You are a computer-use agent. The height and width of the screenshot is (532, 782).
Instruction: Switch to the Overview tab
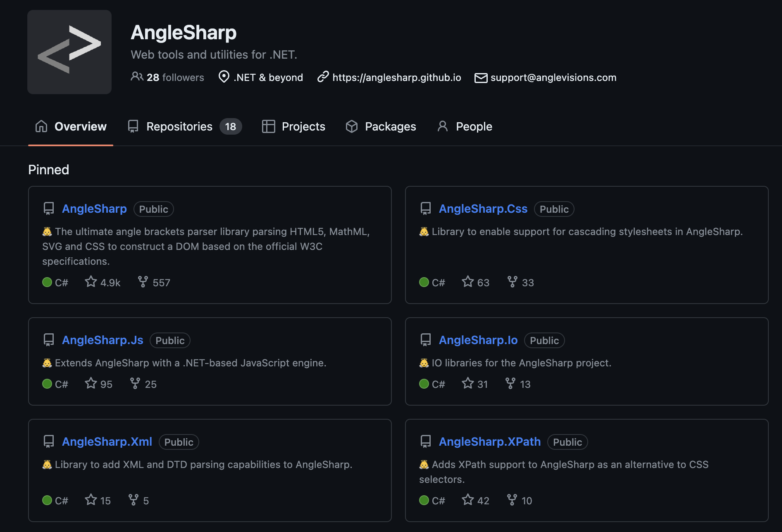point(71,126)
